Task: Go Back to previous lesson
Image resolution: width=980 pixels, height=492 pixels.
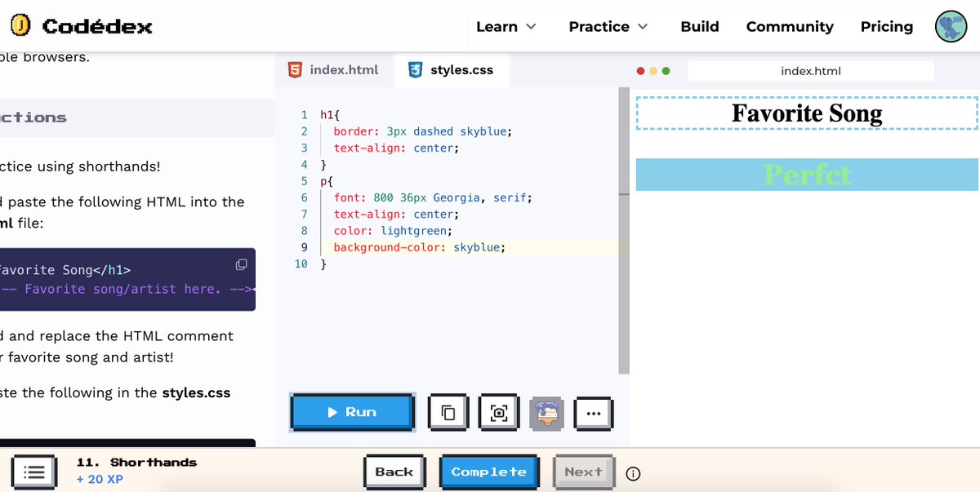Action: [x=394, y=472]
